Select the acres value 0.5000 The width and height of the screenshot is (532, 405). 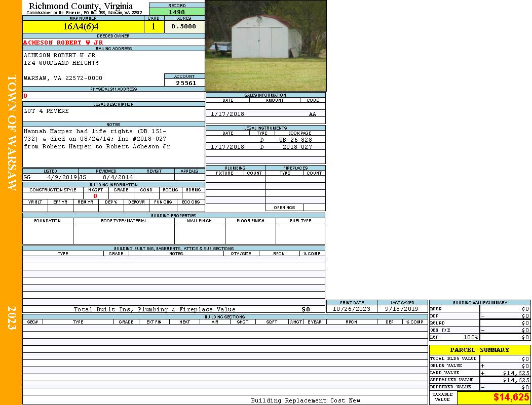point(184,26)
